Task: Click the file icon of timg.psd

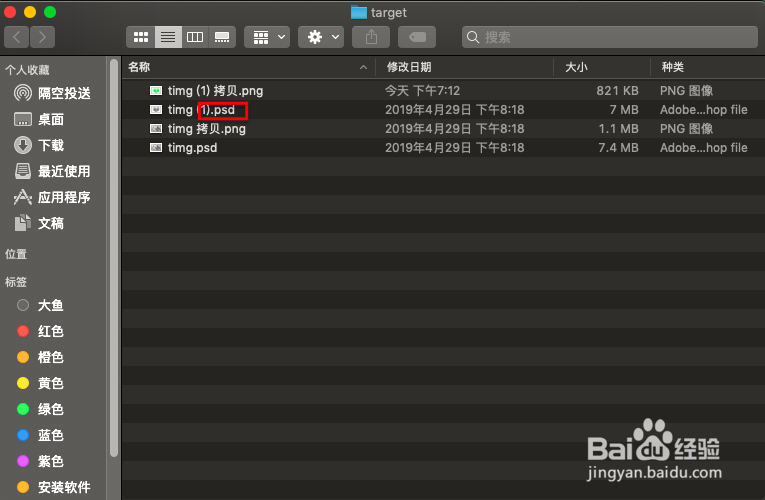Action: (156, 148)
